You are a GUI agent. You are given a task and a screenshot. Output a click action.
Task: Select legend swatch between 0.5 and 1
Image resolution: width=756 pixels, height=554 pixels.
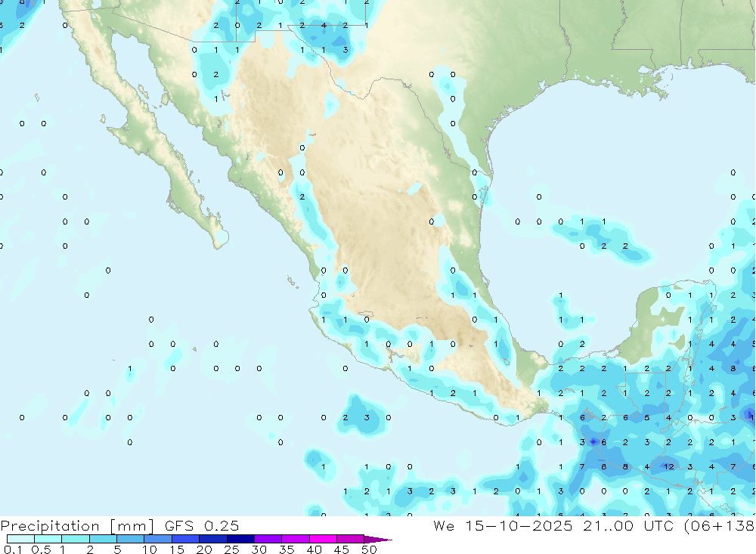48,539
